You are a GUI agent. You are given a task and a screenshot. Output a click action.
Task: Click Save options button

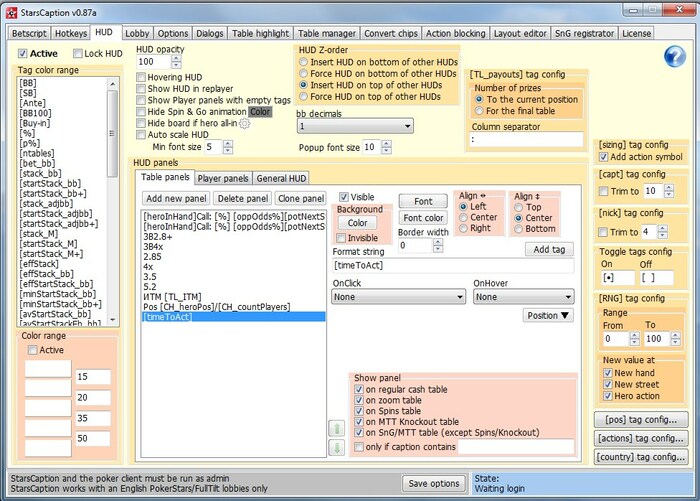click(434, 483)
